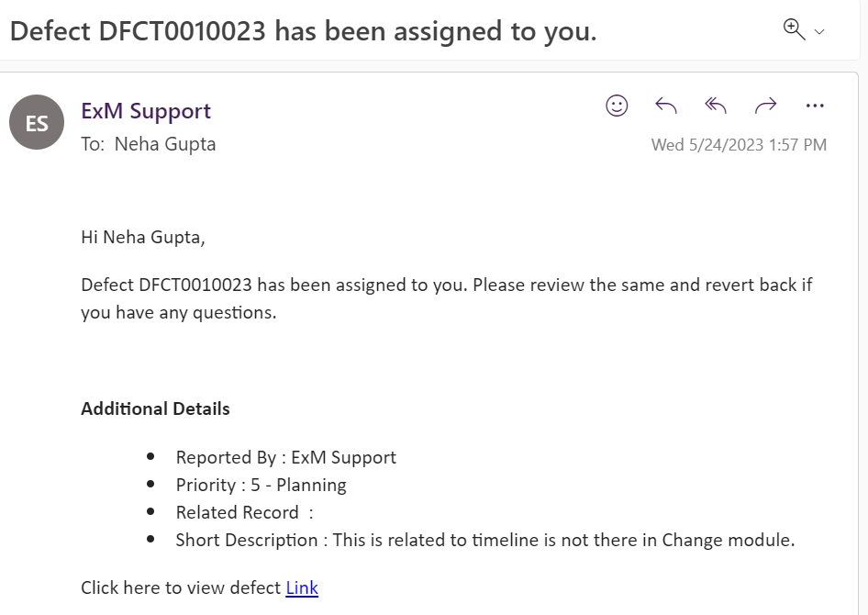The width and height of the screenshot is (868, 615).
Task: Click the 'Reported By' bullet line
Action: coord(285,457)
